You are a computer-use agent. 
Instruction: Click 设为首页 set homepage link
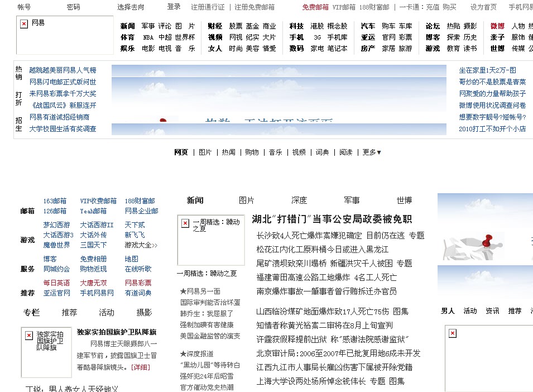tap(483, 7)
